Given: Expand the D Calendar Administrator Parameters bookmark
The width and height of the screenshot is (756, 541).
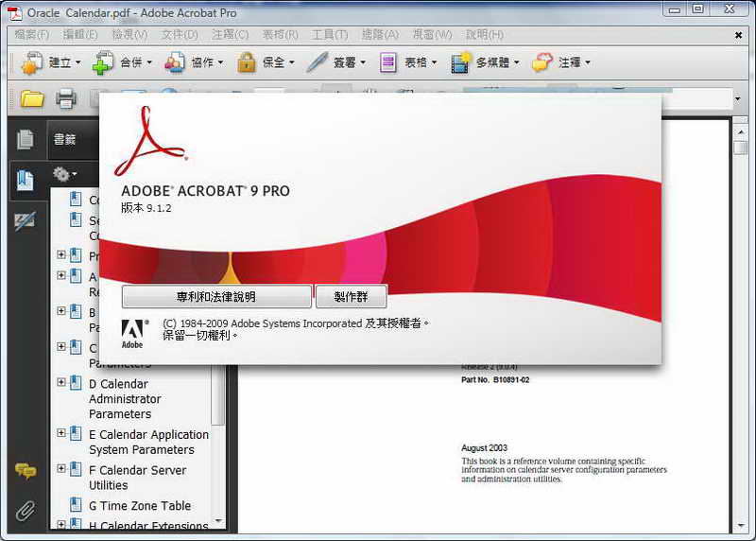Looking at the screenshot, I should coord(61,384).
